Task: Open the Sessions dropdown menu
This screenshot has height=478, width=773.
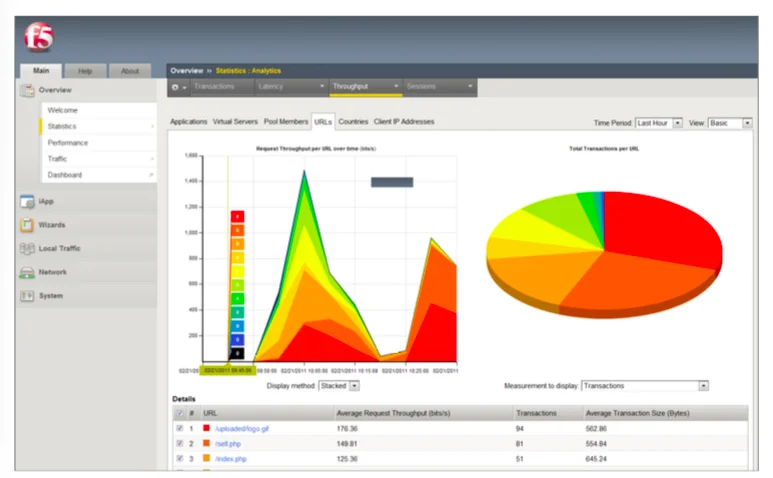Action: (x=440, y=87)
